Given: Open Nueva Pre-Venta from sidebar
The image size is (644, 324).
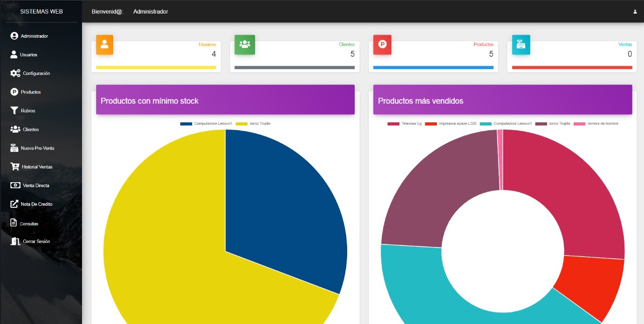Looking at the screenshot, I should point(37,148).
